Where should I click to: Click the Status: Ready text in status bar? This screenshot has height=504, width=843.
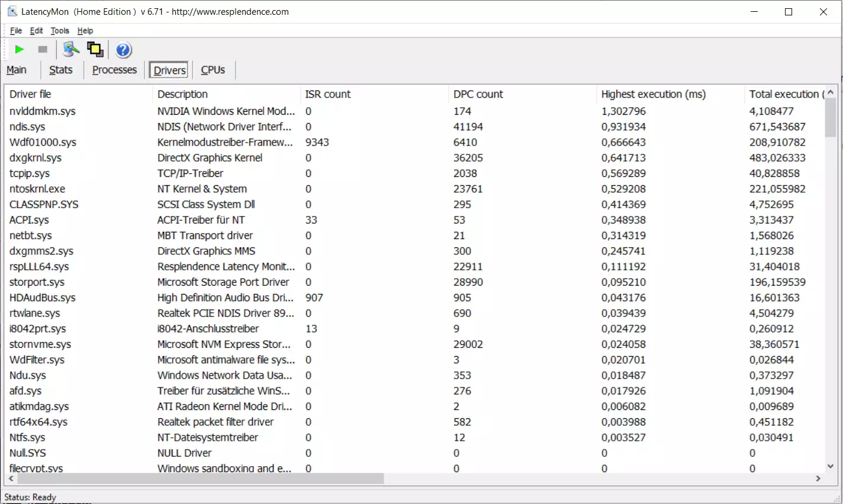coord(30,497)
